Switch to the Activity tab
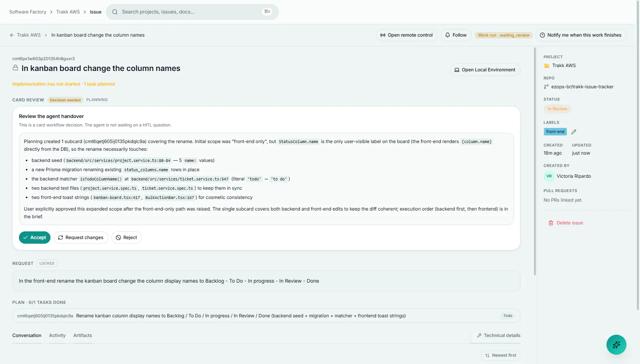 coord(57,335)
